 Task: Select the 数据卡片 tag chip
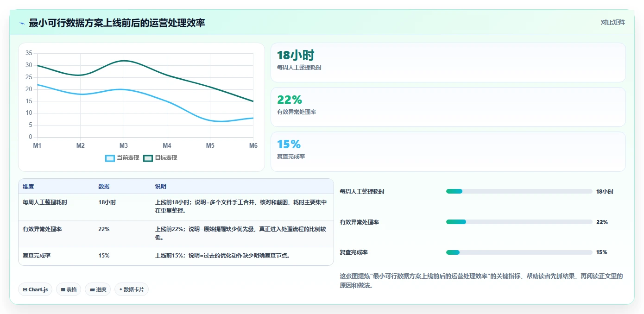(132, 289)
